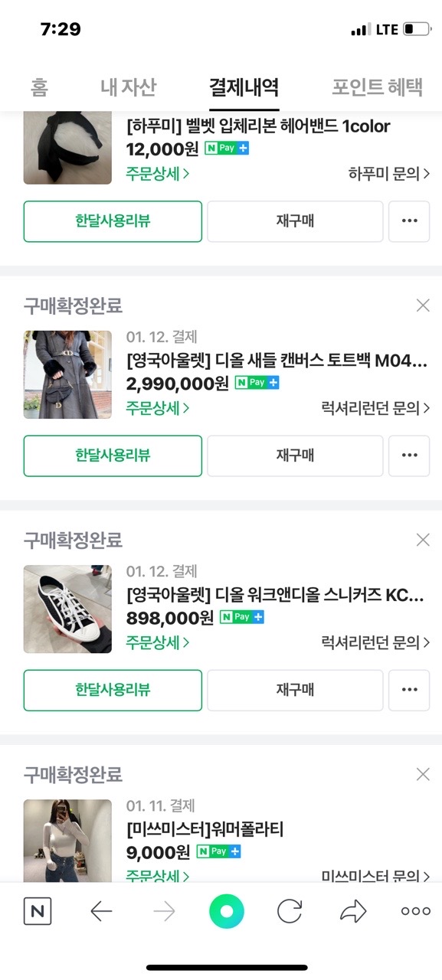The image size is (442, 980).
Task: Tap the Dior sneakers product thumbnail
Action: click(x=67, y=609)
